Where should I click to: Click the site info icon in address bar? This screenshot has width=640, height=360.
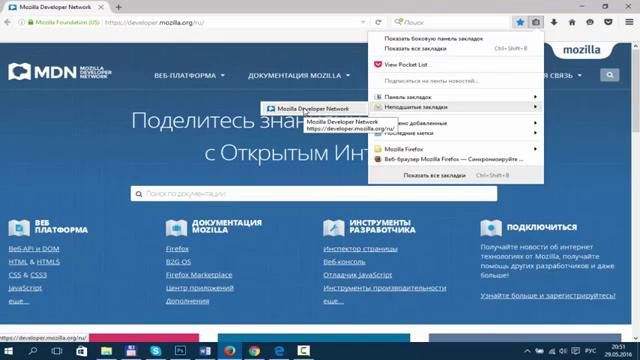point(21,22)
